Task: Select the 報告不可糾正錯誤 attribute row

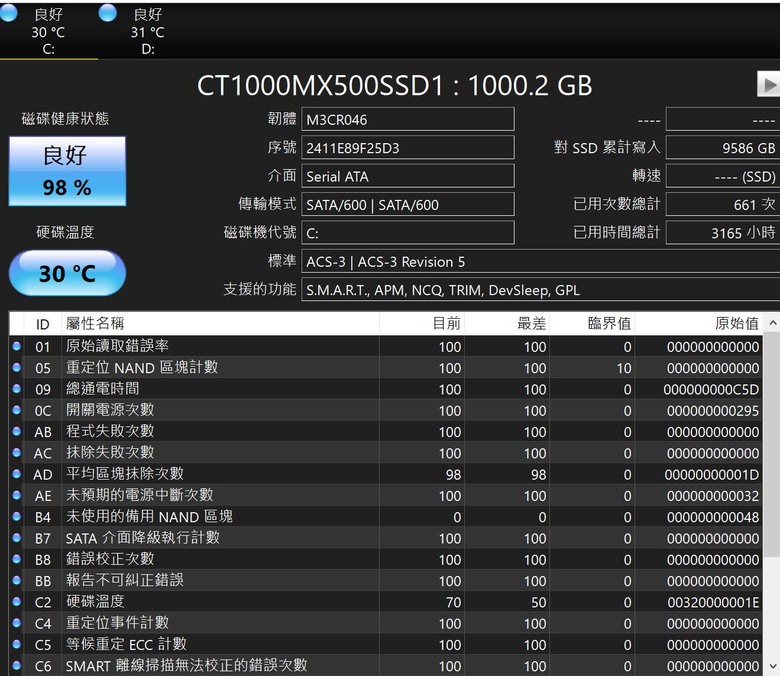Action: pyautogui.click(x=386, y=580)
